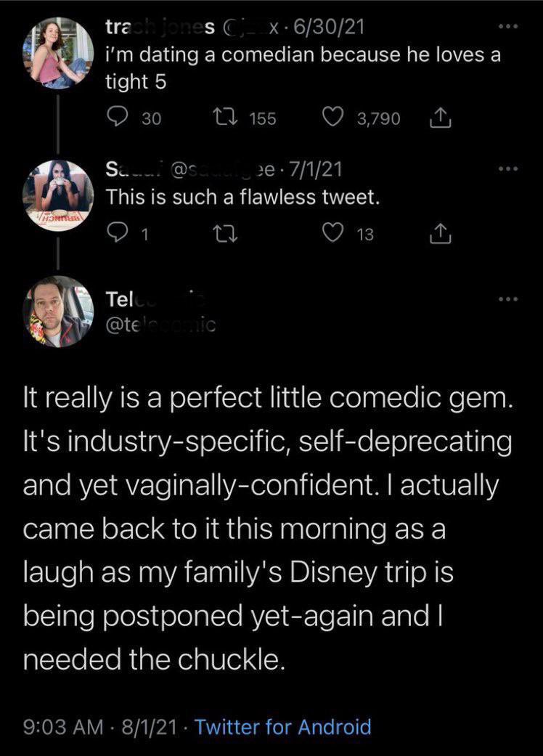Screen dimensions: 543x756
Task: Open the Twitter for Android source link
Action: coord(283,727)
